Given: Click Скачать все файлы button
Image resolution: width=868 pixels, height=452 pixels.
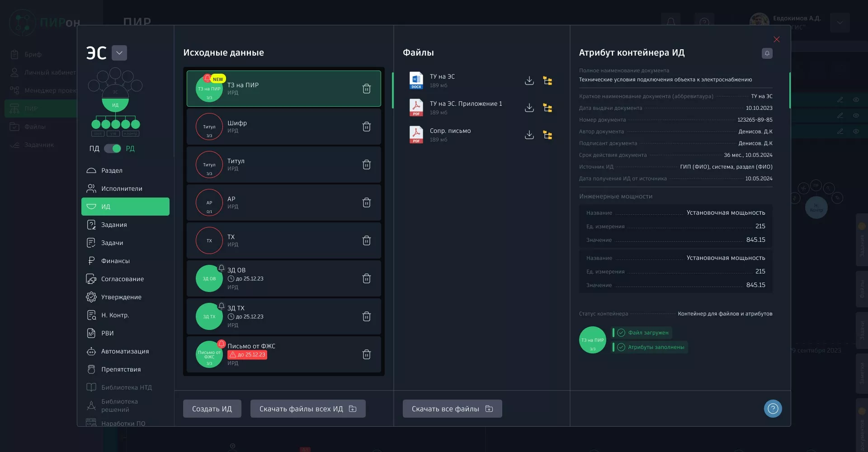Looking at the screenshot, I should click(452, 409).
